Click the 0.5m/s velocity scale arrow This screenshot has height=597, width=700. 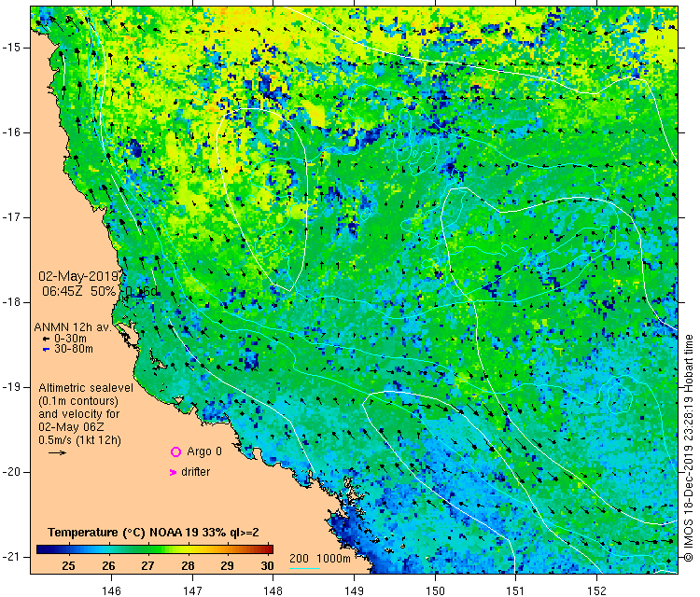pyautogui.click(x=57, y=453)
